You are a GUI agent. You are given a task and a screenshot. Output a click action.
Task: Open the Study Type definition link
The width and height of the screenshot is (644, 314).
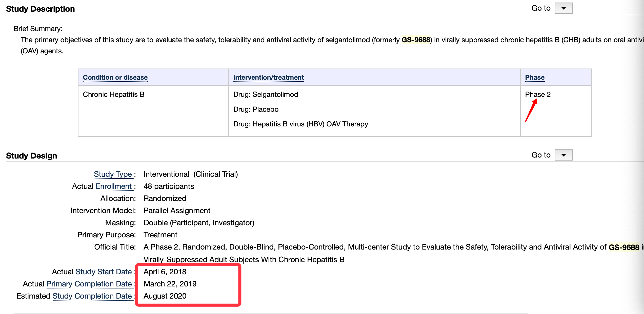point(113,174)
